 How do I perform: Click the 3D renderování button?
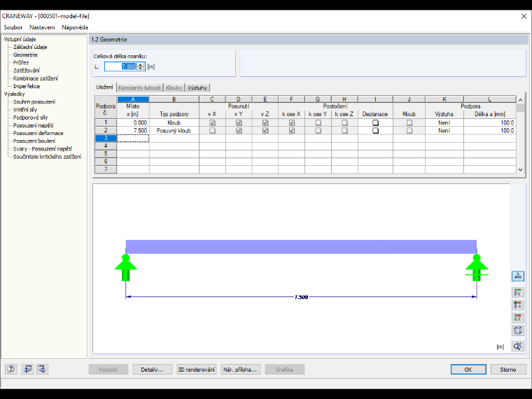point(197,370)
